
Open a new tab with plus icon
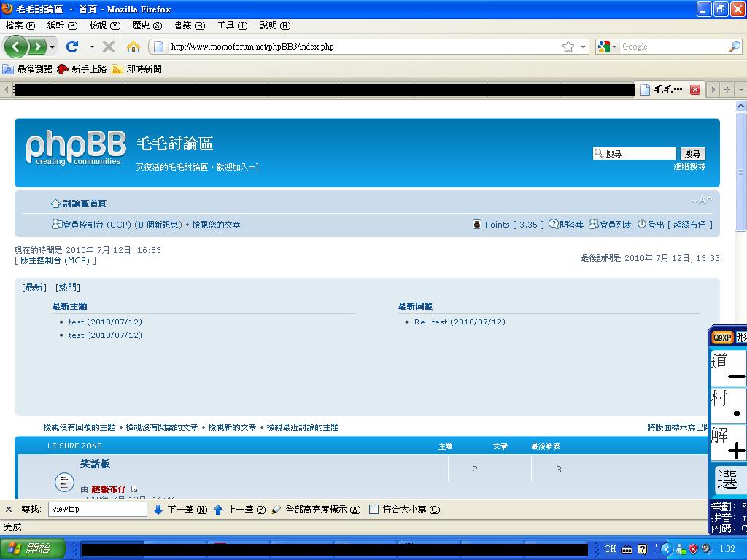click(x=727, y=90)
